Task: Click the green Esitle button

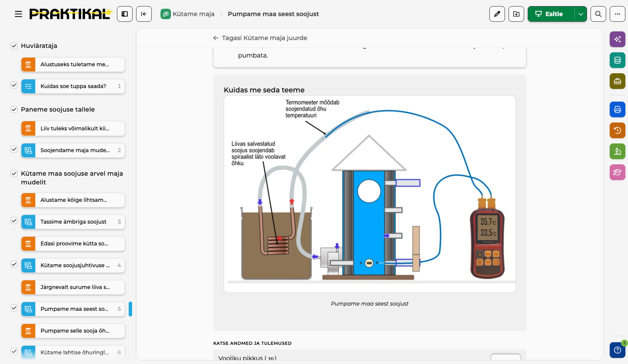Action: click(551, 14)
